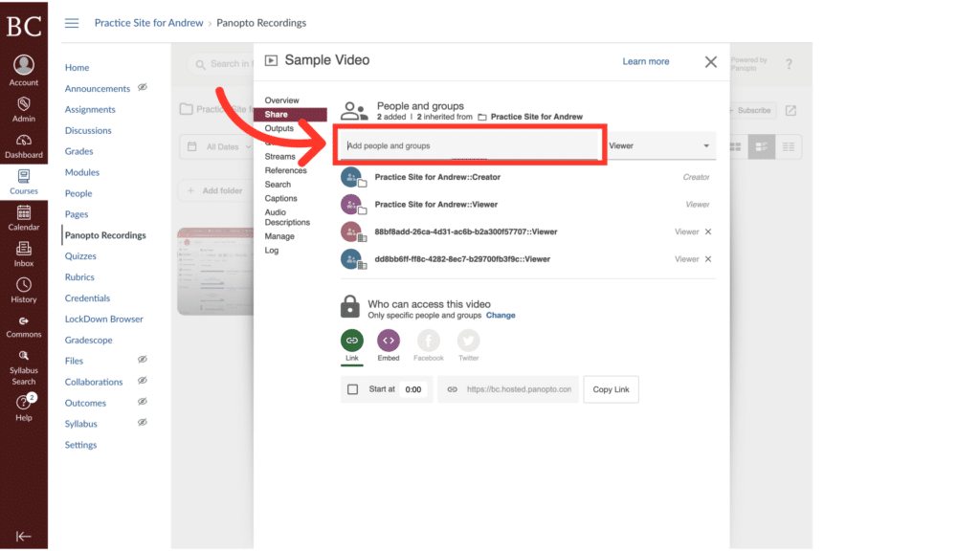Screen dimensions: 980x551
Task: Open Modules in course menu
Action: pos(82,172)
